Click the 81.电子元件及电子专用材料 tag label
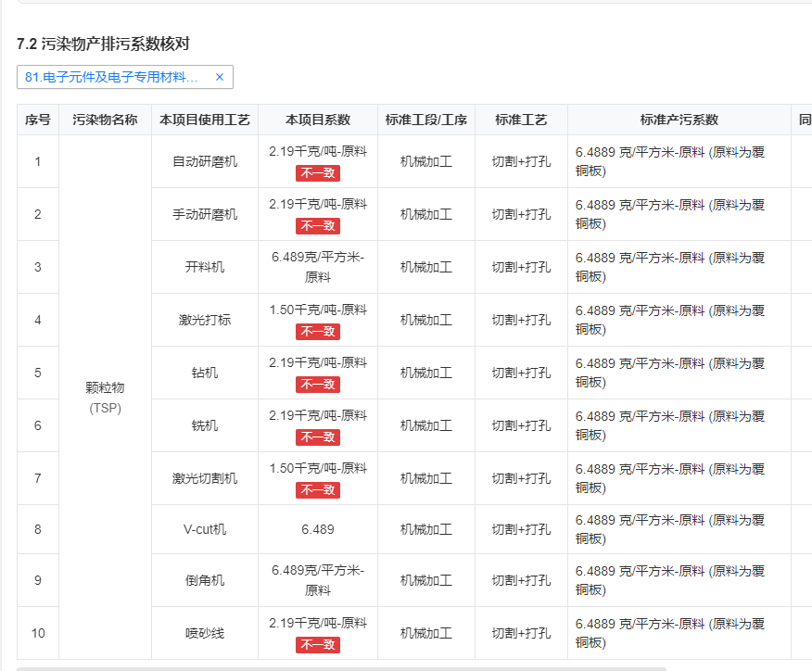The height and width of the screenshot is (671, 812). [111, 77]
